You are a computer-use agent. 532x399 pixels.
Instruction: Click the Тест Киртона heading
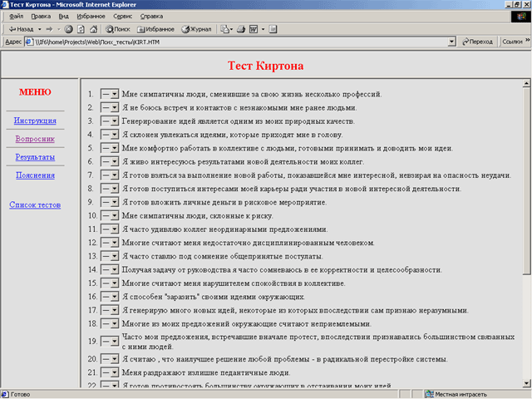tap(266, 66)
